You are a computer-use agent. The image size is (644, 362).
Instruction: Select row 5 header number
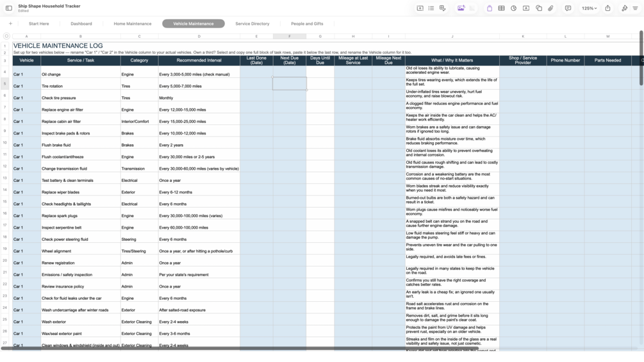(x=5, y=84)
